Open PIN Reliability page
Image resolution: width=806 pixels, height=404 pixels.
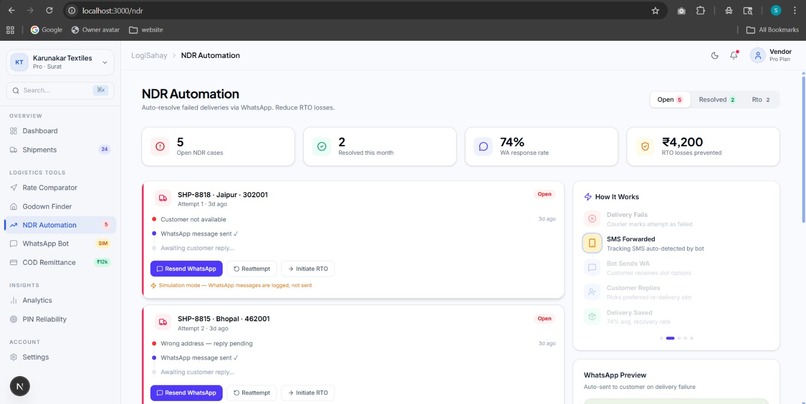coord(60,319)
